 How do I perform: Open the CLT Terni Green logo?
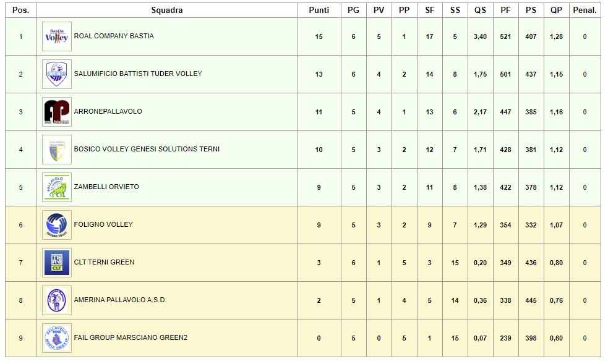[x=57, y=263]
